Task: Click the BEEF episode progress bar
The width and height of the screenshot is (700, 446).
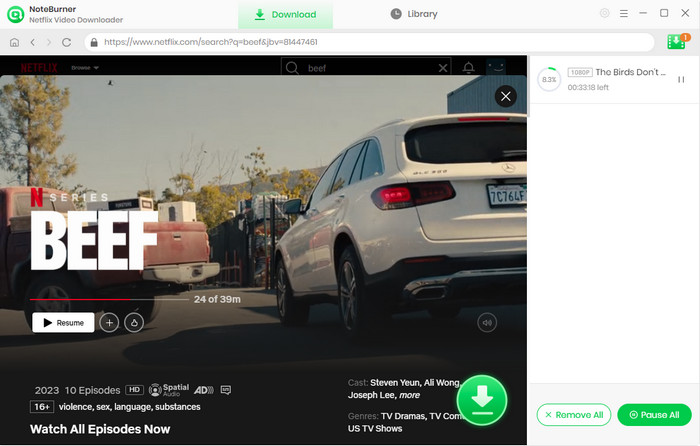Action: click(109, 299)
